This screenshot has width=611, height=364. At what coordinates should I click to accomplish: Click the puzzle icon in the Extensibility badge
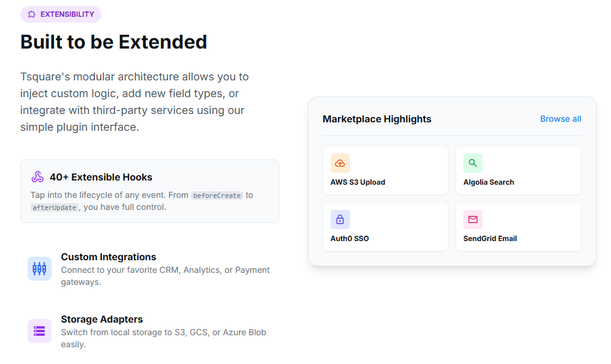click(x=32, y=14)
